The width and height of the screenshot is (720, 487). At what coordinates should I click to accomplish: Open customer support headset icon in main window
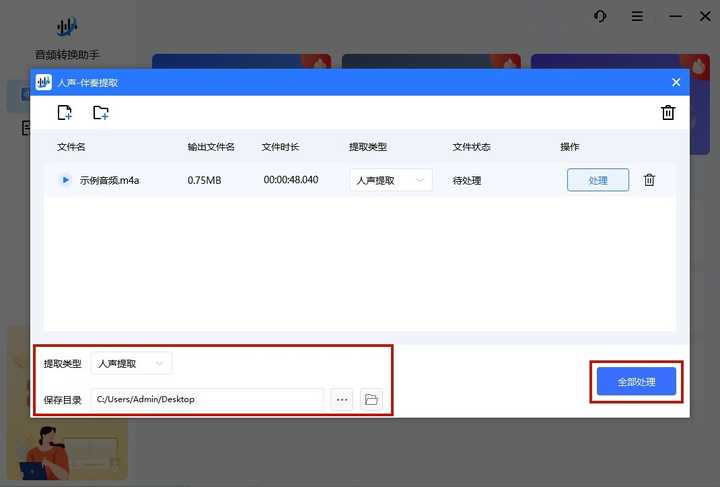pos(600,17)
